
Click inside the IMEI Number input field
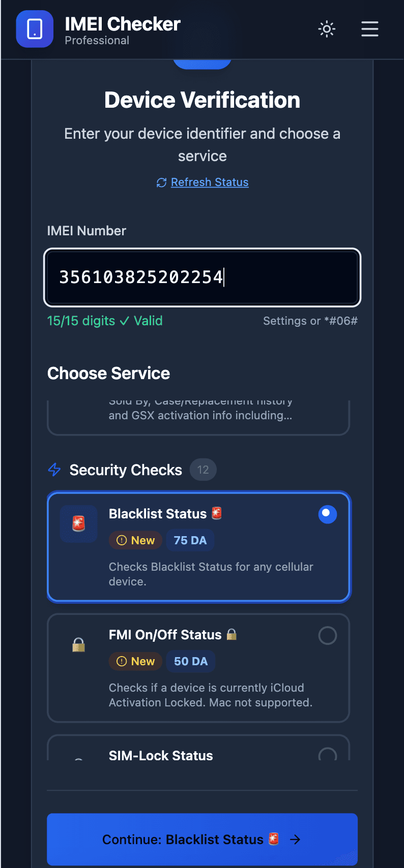(202, 277)
